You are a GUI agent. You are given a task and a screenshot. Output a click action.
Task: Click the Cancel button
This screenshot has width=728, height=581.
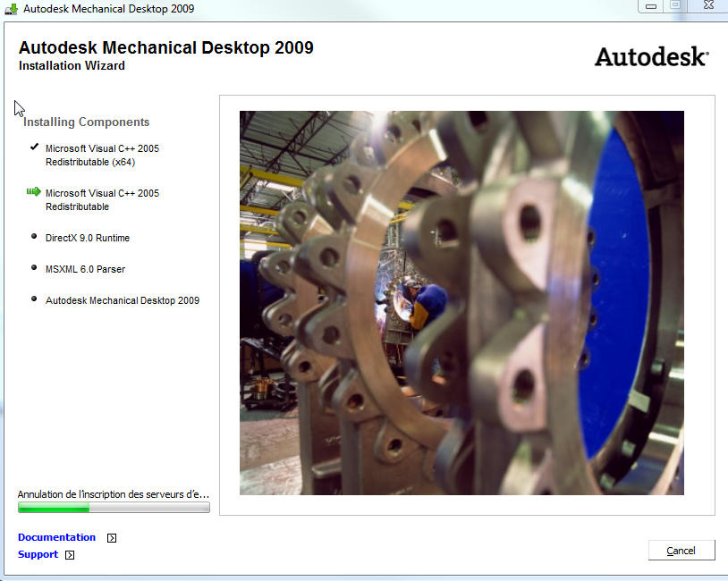point(681,551)
